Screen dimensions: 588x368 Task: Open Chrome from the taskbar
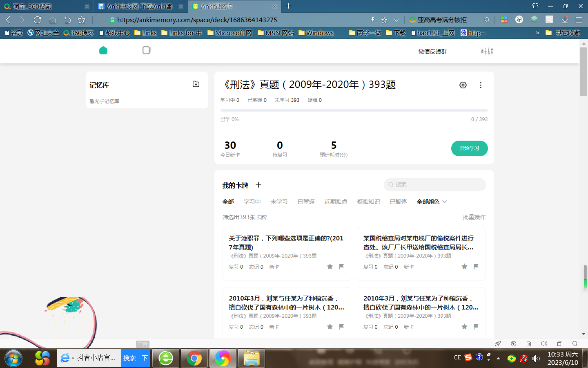[x=194, y=358]
